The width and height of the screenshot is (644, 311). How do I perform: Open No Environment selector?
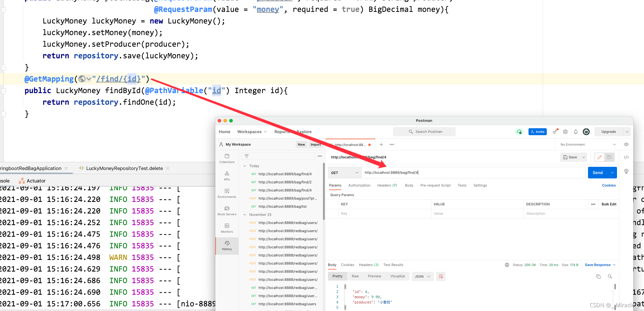[588, 144]
